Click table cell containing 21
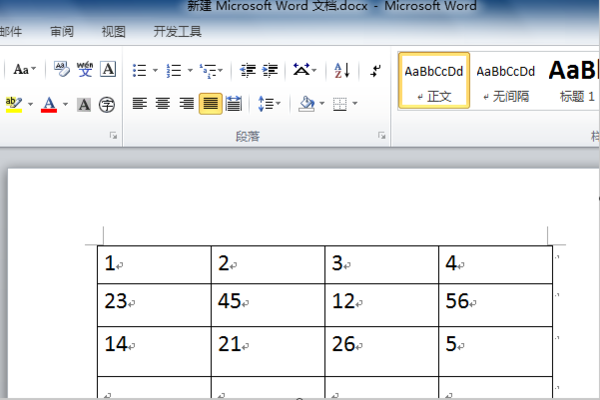This screenshot has width=600, height=400. point(268,351)
